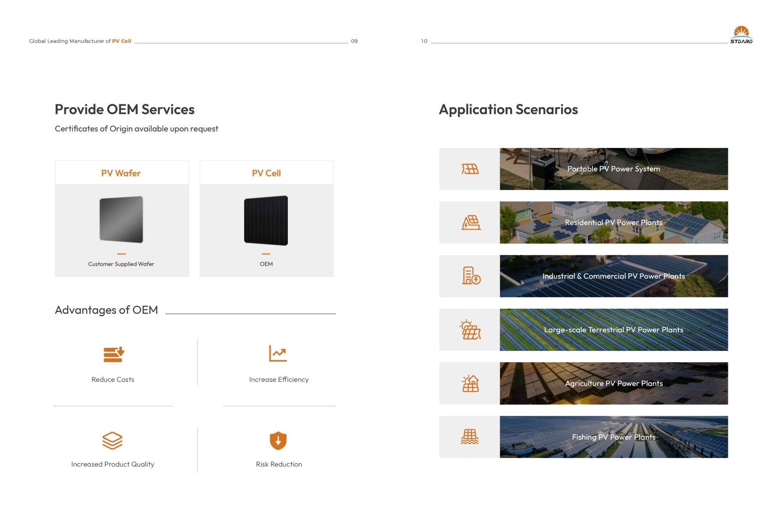Click the Reduce Costs stacked bars icon
This screenshot has width=779, height=532.
(114, 354)
